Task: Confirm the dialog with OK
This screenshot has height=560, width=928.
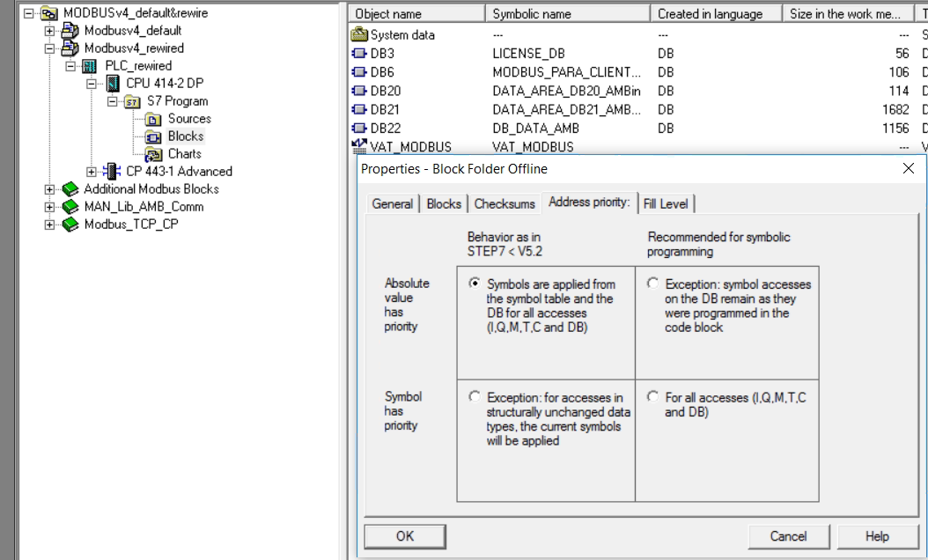Action: [x=405, y=536]
